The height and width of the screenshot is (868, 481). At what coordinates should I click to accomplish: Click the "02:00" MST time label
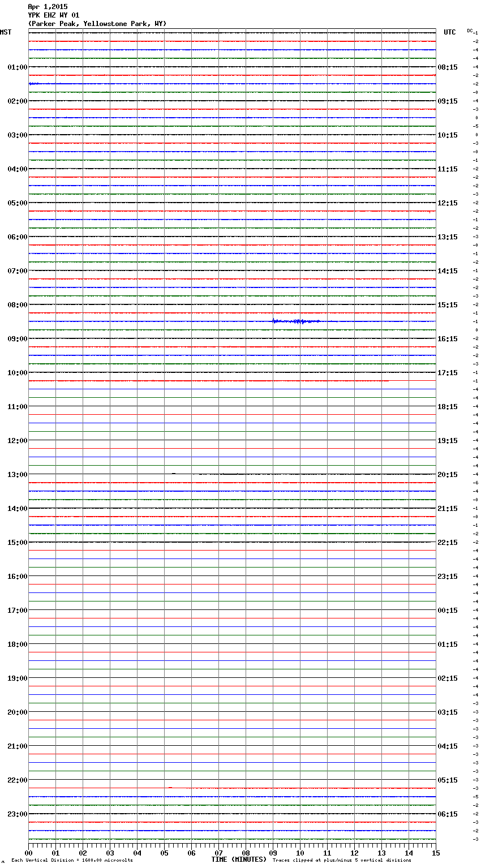pyautogui.click(x=18, y=101)
